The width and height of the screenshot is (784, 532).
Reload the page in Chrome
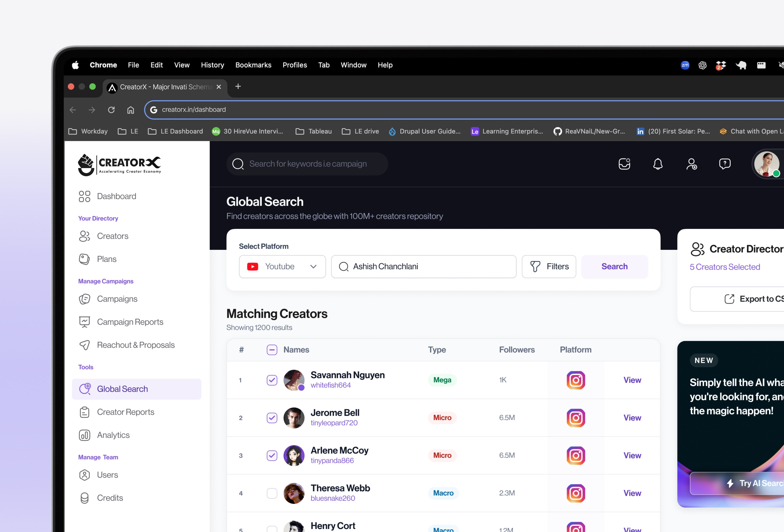(x=111, y=110)
